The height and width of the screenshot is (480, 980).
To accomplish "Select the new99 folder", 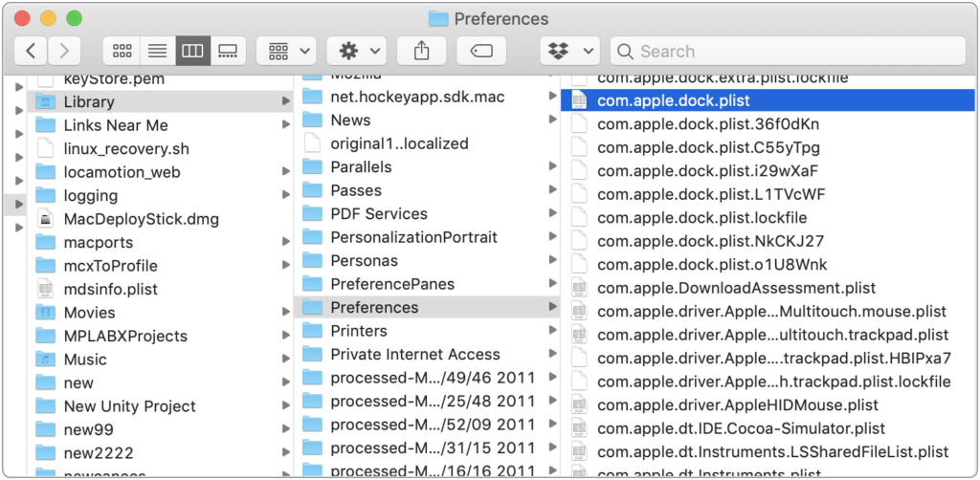I will click(160, 429).
